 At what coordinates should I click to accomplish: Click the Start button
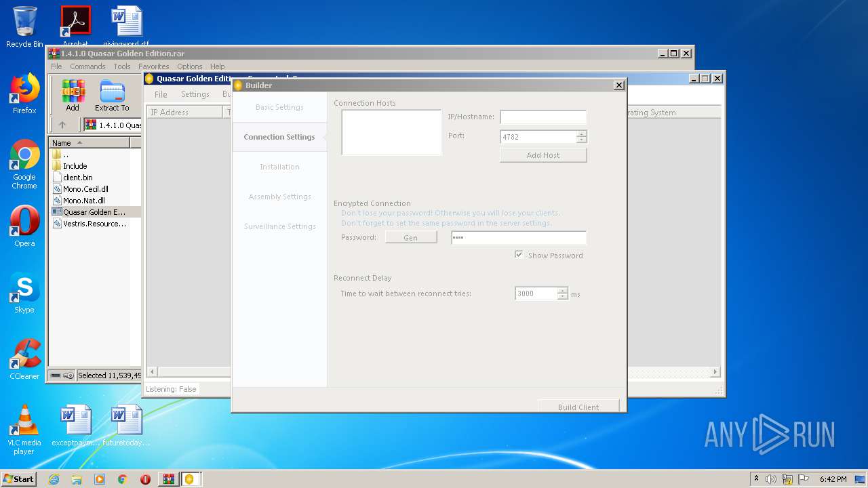(x=18, y=479)
